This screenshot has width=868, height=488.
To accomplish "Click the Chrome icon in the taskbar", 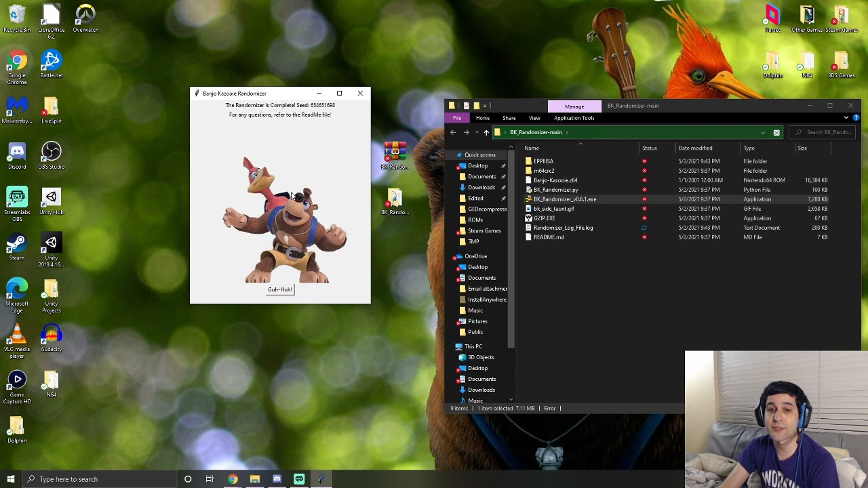I will pyautogui.click(x=233, y=479).
